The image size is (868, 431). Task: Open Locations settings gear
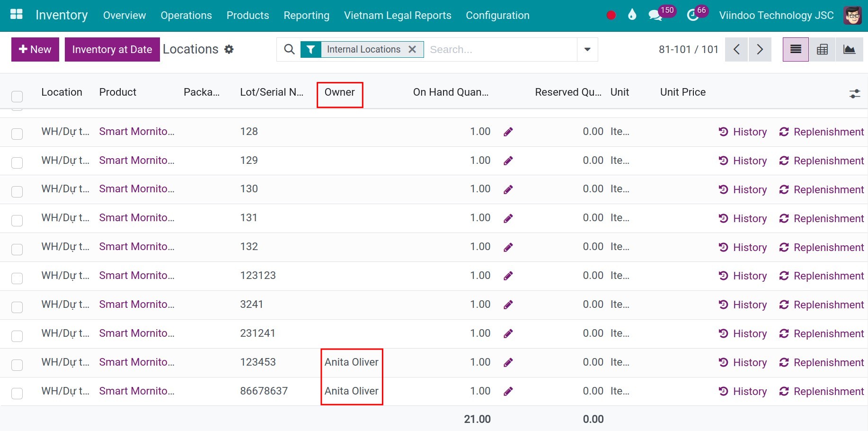pyautogui.click(x=229, y=49)
